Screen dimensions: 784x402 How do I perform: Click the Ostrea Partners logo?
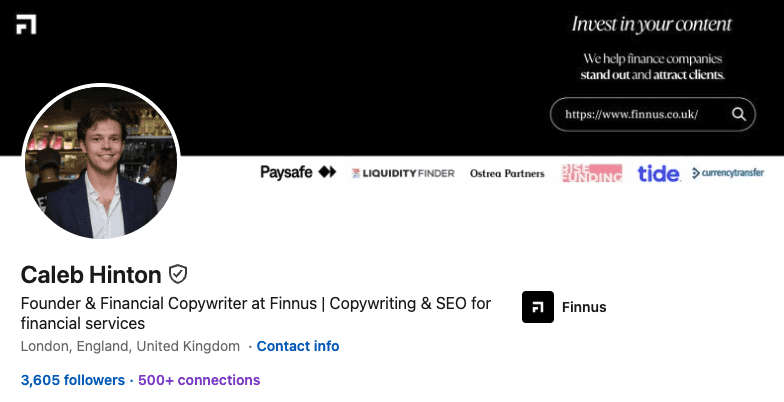(507, 173)
